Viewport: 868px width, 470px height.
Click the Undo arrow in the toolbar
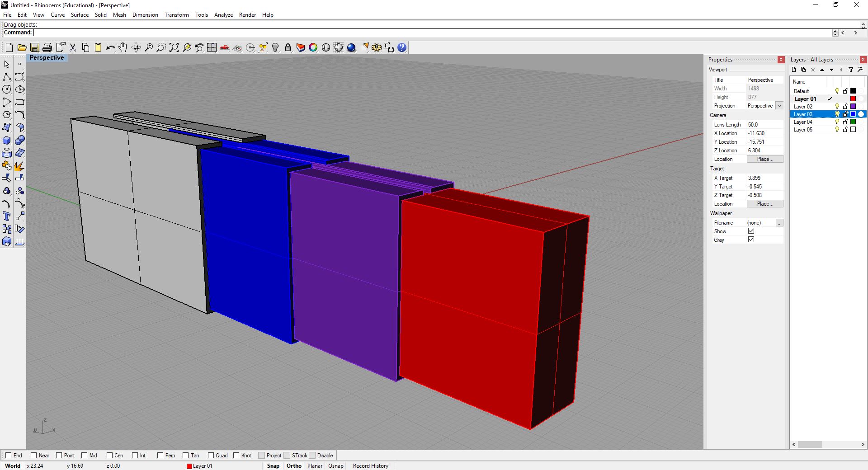pos(110,47)
